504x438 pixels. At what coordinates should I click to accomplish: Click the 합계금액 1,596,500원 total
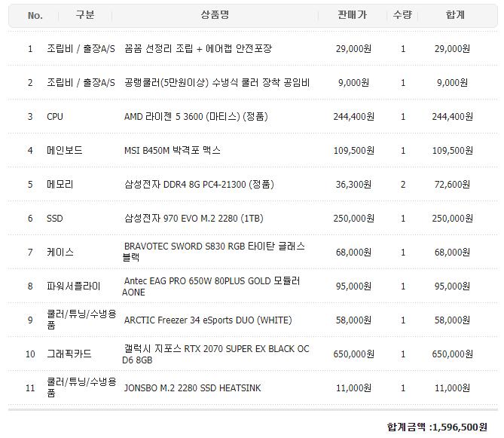click(437, 427)
